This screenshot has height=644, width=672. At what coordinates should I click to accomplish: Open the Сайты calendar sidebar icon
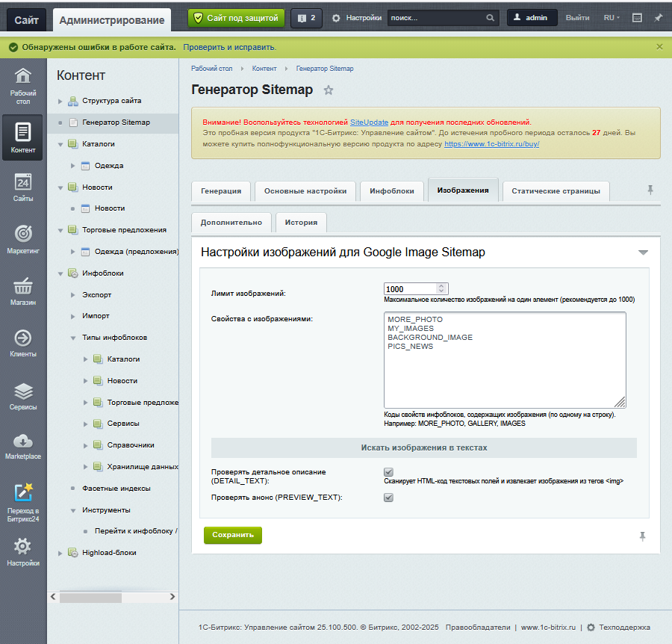(23, 188)
